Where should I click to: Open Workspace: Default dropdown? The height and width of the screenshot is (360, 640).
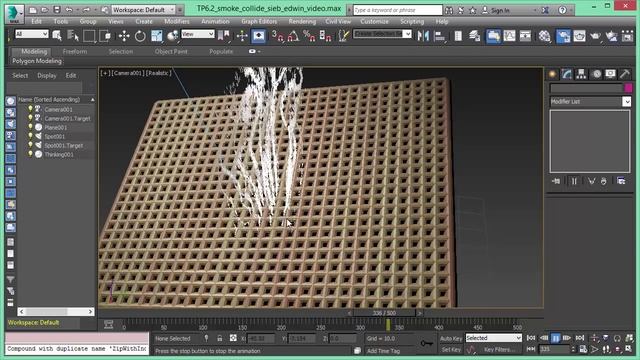click(143, 10)
